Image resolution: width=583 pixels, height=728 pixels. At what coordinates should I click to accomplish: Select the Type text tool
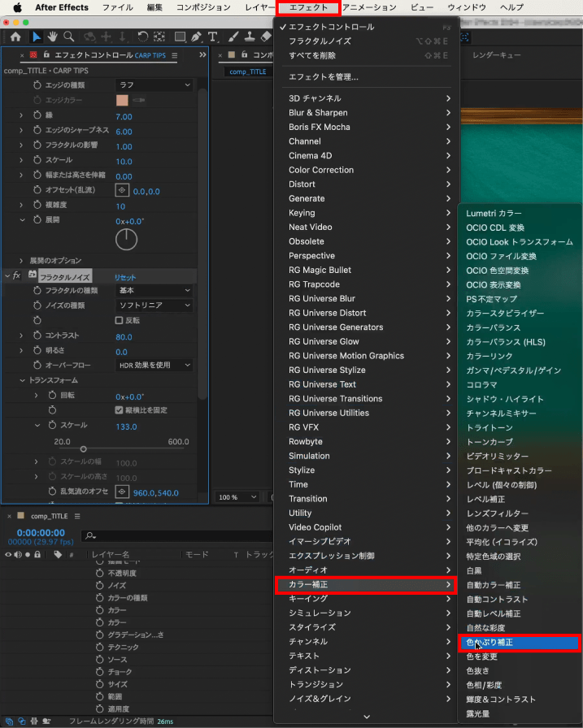point(213,37)
